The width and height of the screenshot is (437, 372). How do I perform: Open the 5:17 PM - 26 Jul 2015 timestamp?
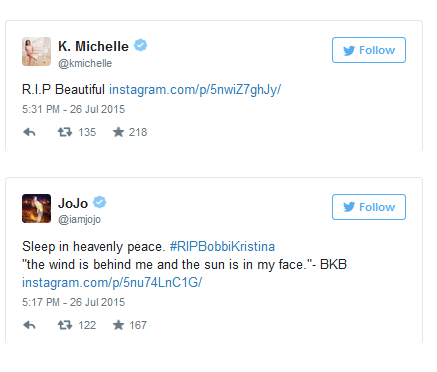[x=73, y=302]
